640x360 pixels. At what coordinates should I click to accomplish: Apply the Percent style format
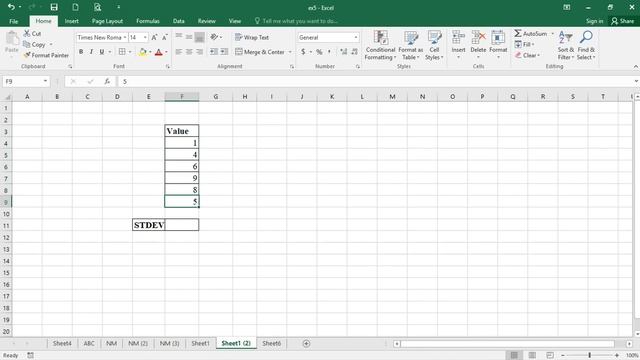(319, 52)
